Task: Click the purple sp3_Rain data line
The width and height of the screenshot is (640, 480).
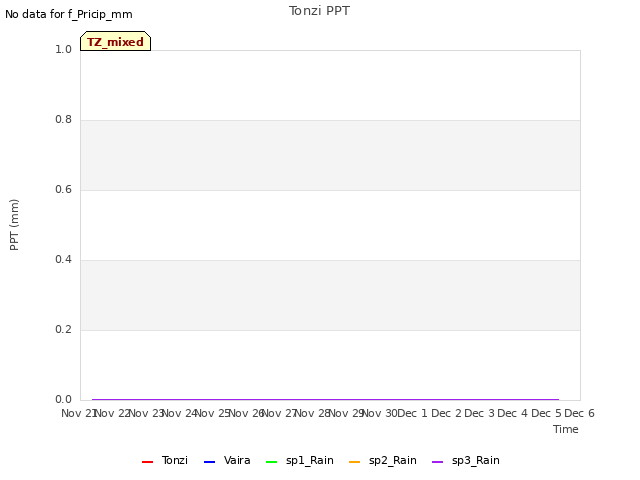Action: click(x=325, y=399)
